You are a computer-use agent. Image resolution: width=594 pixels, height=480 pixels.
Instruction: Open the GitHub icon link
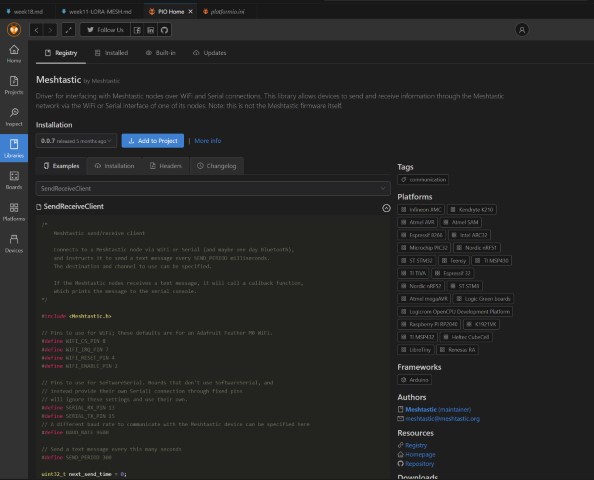coord(164,30)
